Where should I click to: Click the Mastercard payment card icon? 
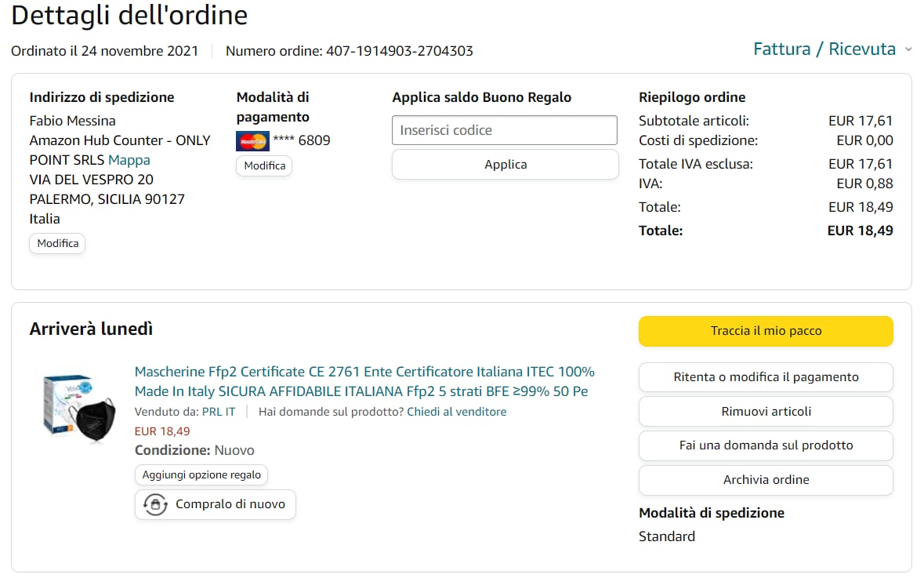252,141
